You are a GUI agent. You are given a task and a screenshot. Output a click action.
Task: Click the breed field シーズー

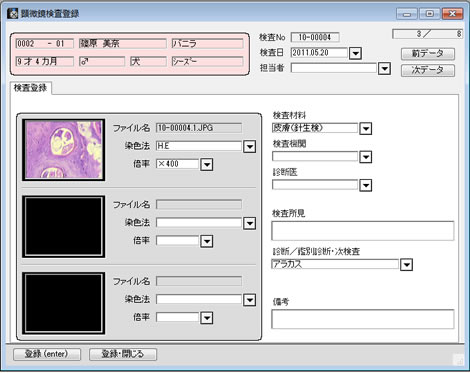[x=207, y=61]
